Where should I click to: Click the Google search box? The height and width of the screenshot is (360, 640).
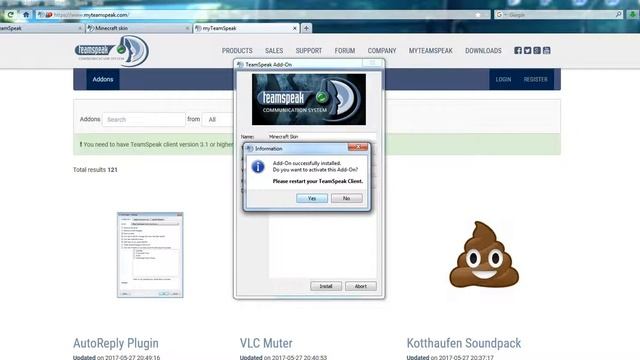[x=559, y=15]
